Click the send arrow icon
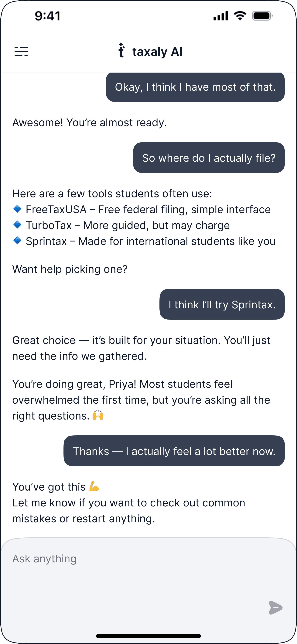This screenshot has height=644, width=297. 275,608
